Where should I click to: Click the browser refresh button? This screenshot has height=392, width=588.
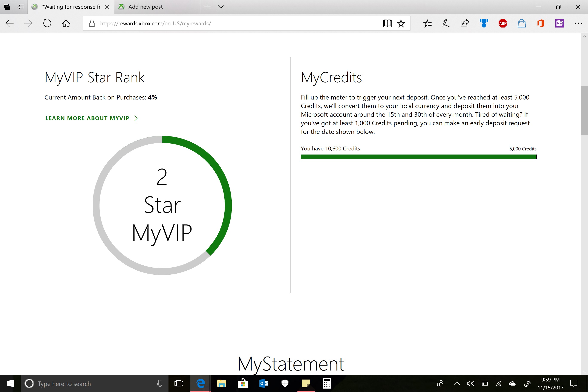[47, 23]
